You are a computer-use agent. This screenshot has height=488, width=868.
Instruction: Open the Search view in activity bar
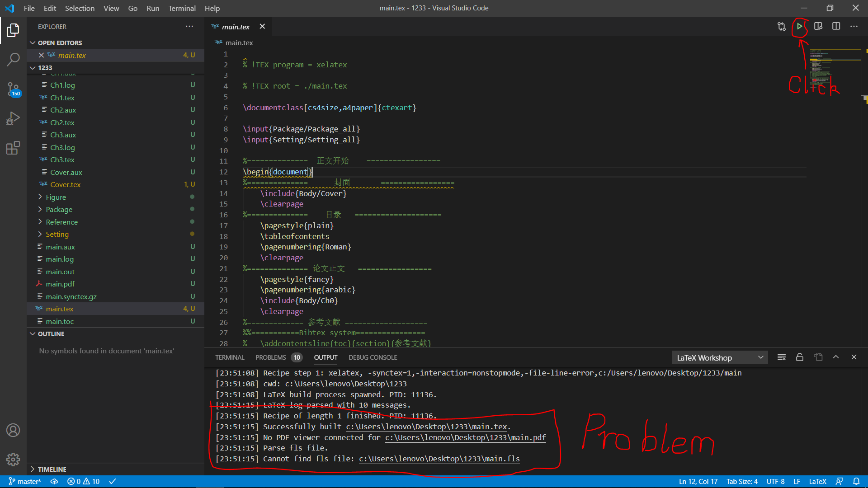(x=13, y=59)
